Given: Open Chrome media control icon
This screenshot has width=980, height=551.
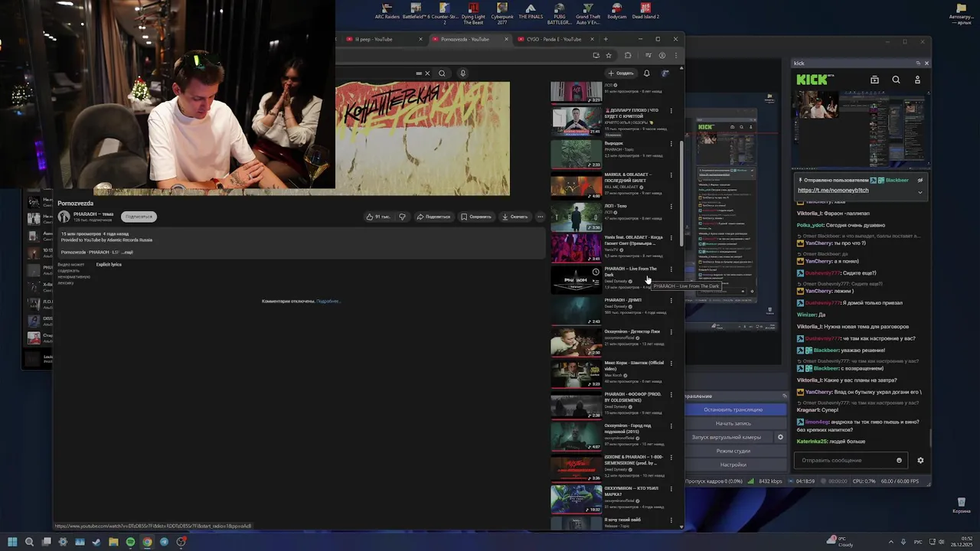Looking at the screenshot, I should tap(648, 55).
